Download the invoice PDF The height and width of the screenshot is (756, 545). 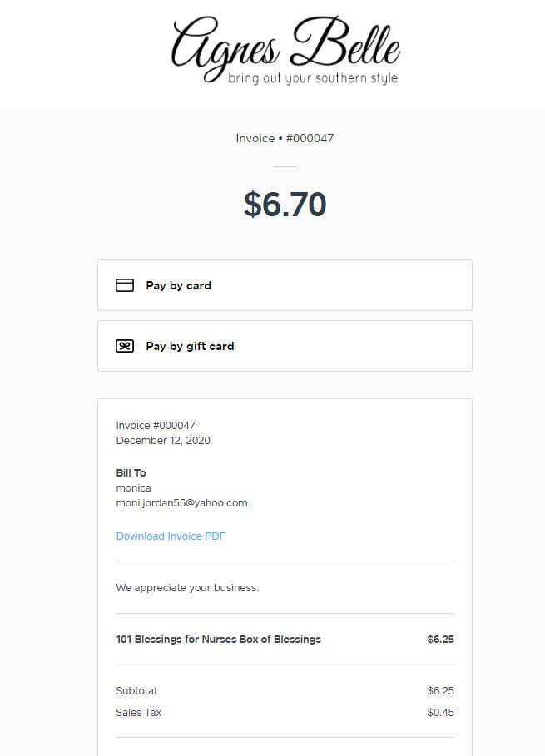pyautogui.click(x=170, y=536)
